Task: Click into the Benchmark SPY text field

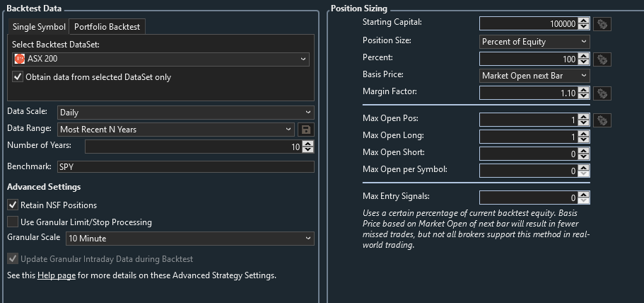Action: [x=185, y=167]
